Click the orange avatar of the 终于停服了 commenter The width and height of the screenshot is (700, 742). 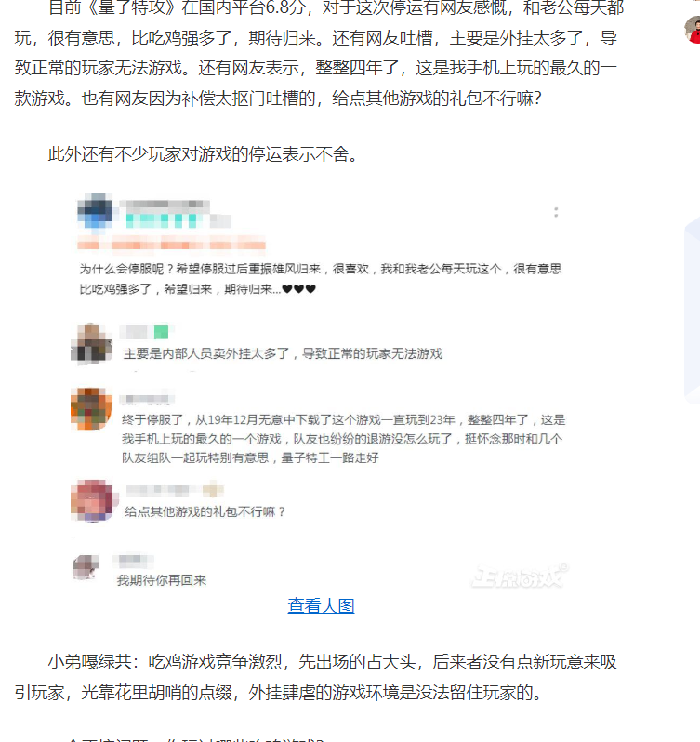[92, 409]
